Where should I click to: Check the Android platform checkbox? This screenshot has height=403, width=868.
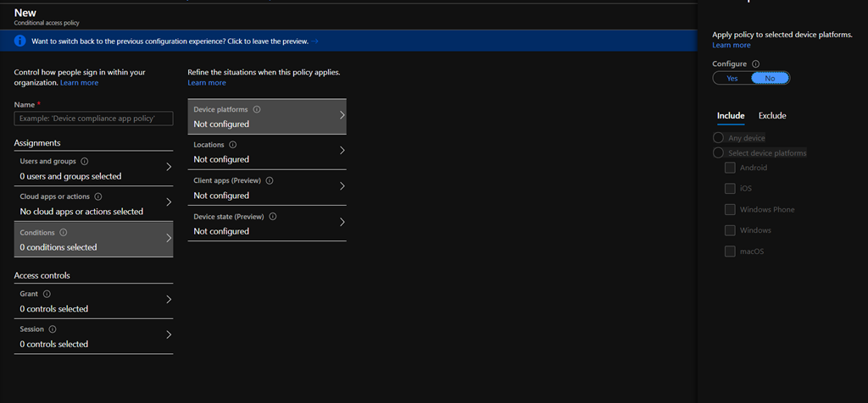730,168
